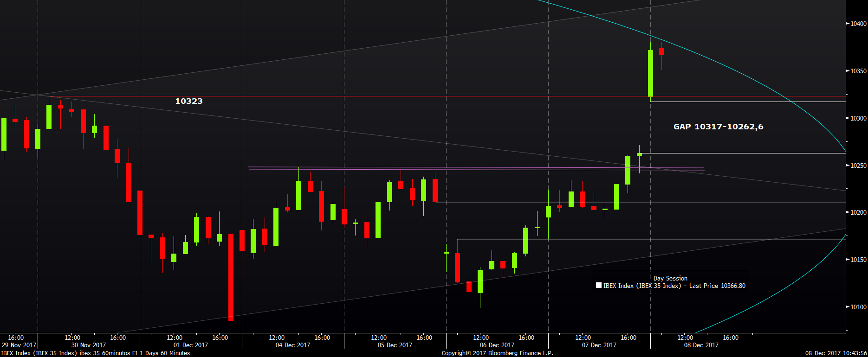Select the purple horizontal resistance line
868x357 pixels.
[476, 168]
